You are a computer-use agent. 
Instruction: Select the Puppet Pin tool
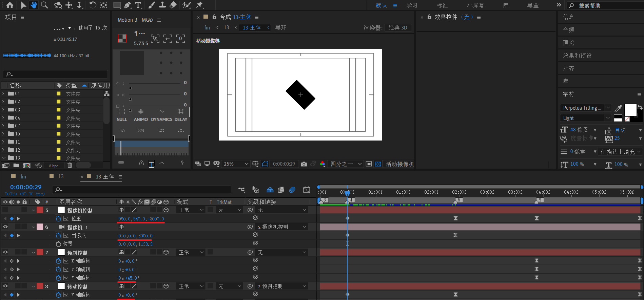pyautogui.click(x=199, y=5)
